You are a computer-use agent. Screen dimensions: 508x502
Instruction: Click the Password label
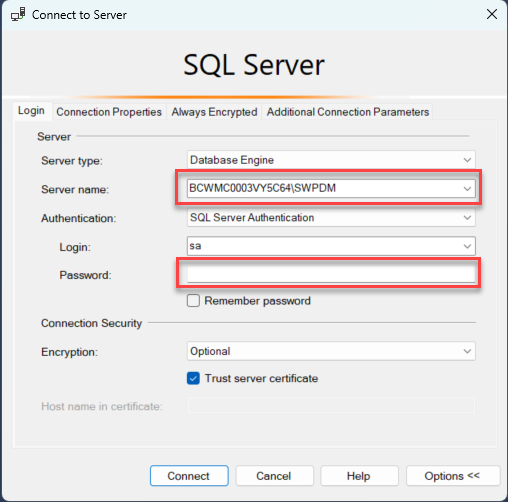[85, 275]
